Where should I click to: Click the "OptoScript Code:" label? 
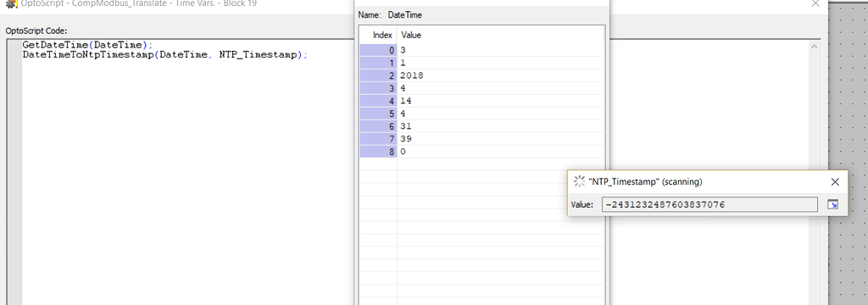tap(36, 31)
